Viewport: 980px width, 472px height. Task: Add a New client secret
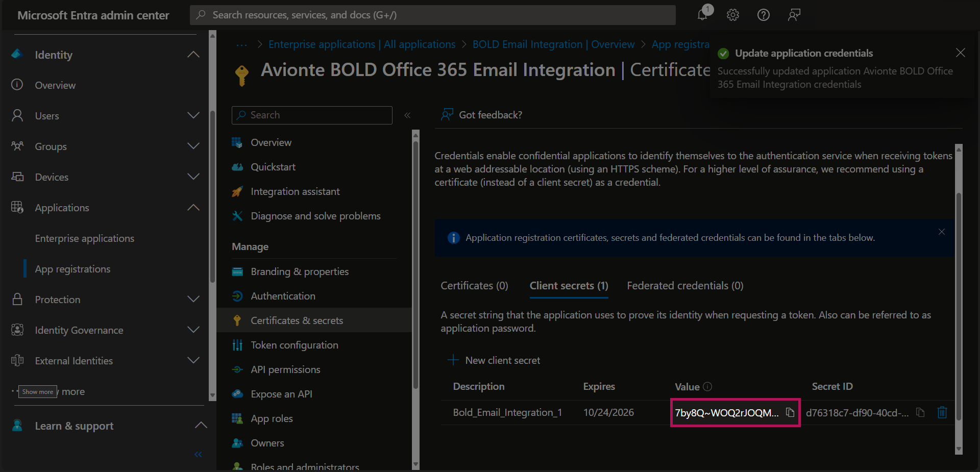494,360
